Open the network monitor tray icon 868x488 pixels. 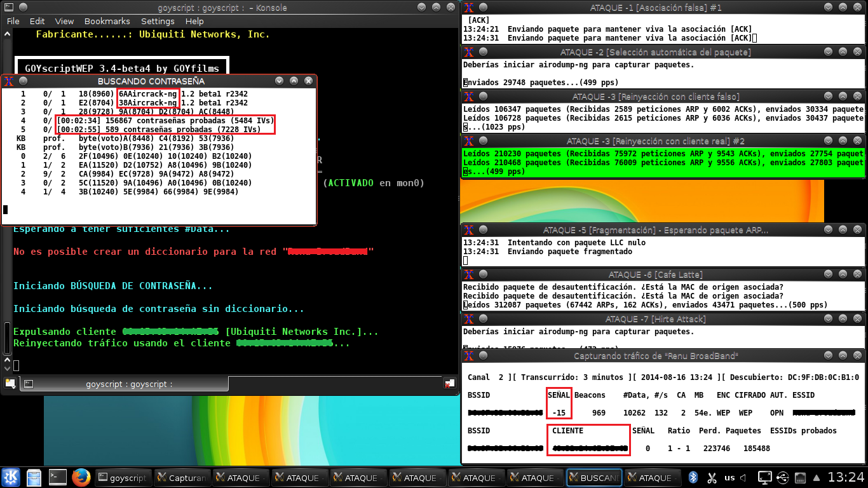[801, 477]
